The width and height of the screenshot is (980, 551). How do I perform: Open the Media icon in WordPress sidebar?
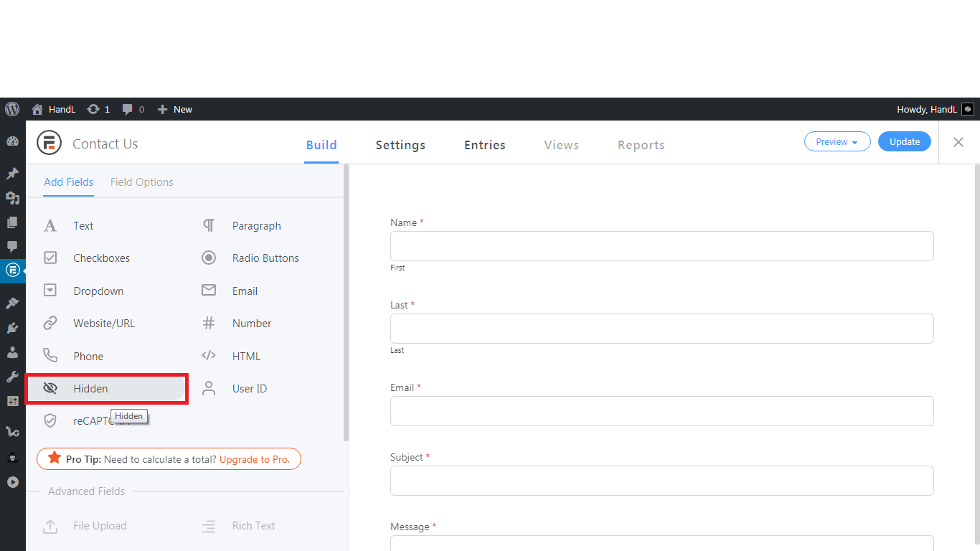(12, 198)
